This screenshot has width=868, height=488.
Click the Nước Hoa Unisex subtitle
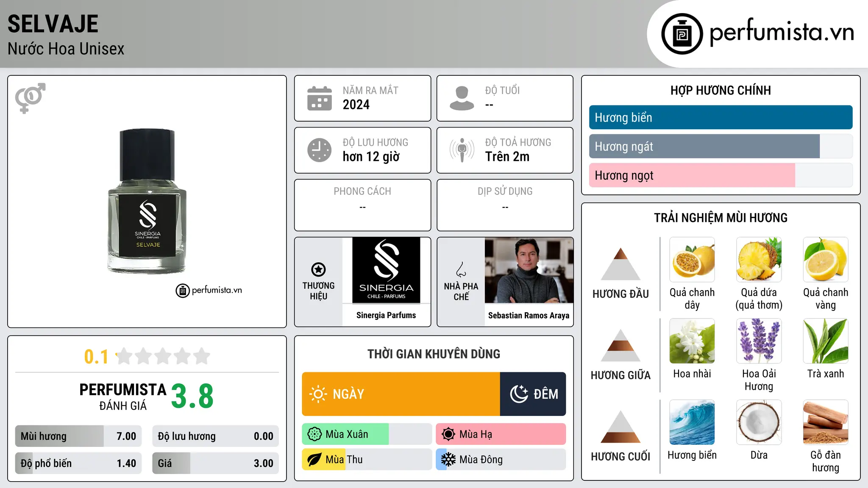(x=66, y=49)
